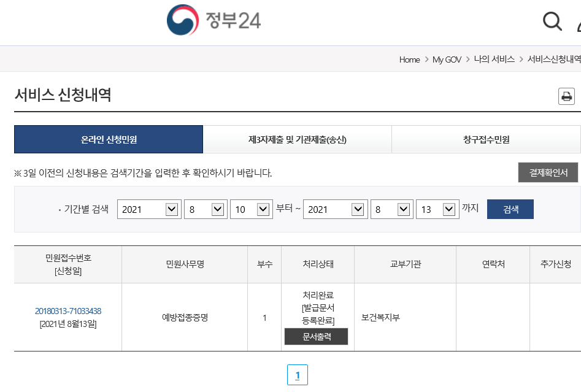Viewport: 581px width, 392px height.
Task: Open 나의 서비스 breadcrumb link
Action: [x=494, y=60]
